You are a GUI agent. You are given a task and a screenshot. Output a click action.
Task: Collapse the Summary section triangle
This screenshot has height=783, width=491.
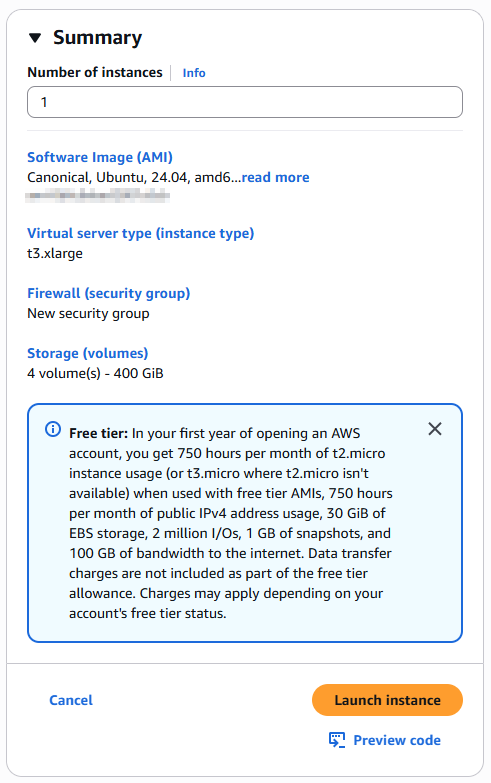click(x=35, y=38)
